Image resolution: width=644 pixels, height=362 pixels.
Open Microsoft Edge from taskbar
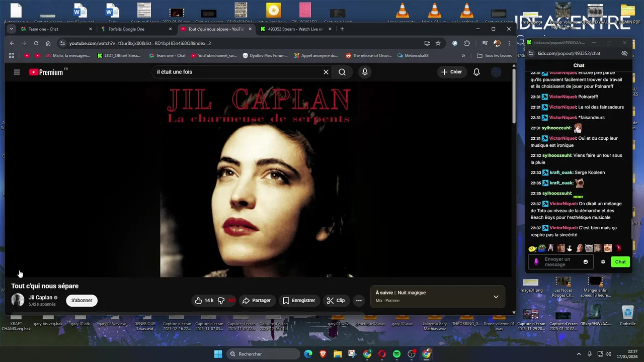click(308, 354)
